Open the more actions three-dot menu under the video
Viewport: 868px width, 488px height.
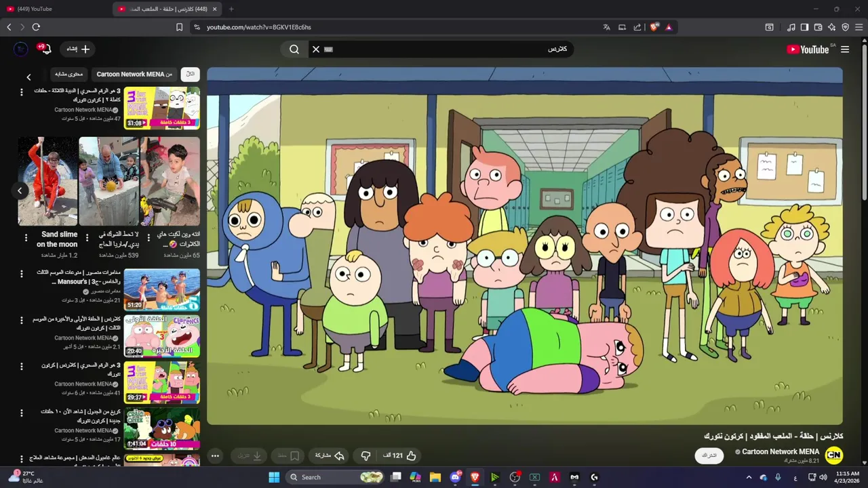(215, 455)
